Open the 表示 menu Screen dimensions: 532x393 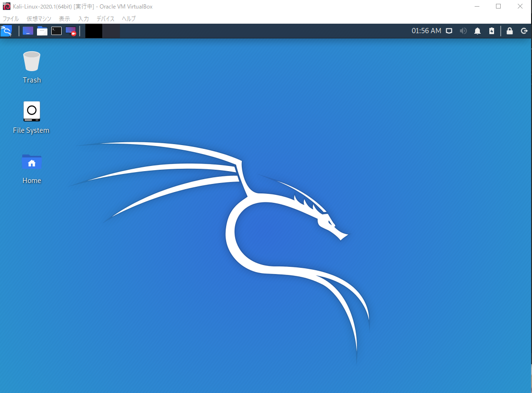64,18
